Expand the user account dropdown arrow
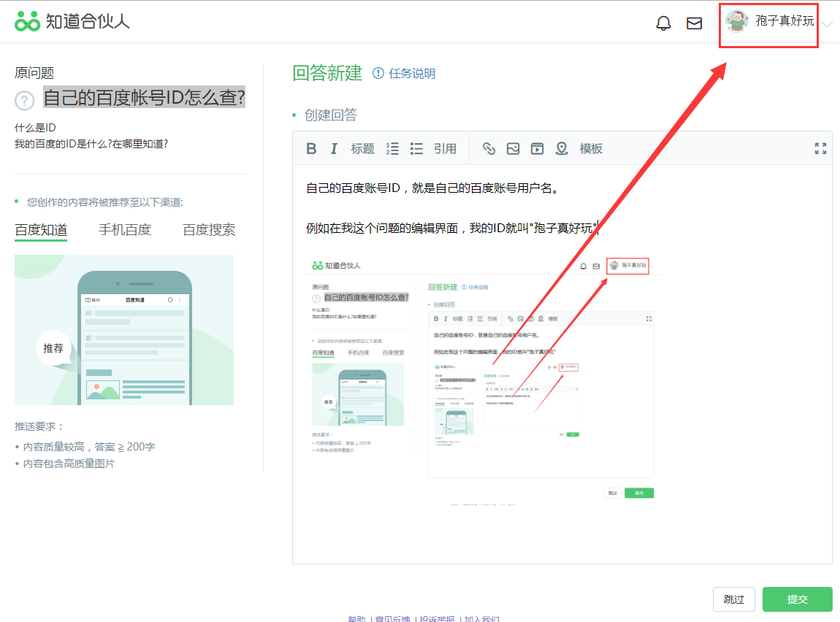This screenshot has width=840, height=622. (x=827, y=23)
